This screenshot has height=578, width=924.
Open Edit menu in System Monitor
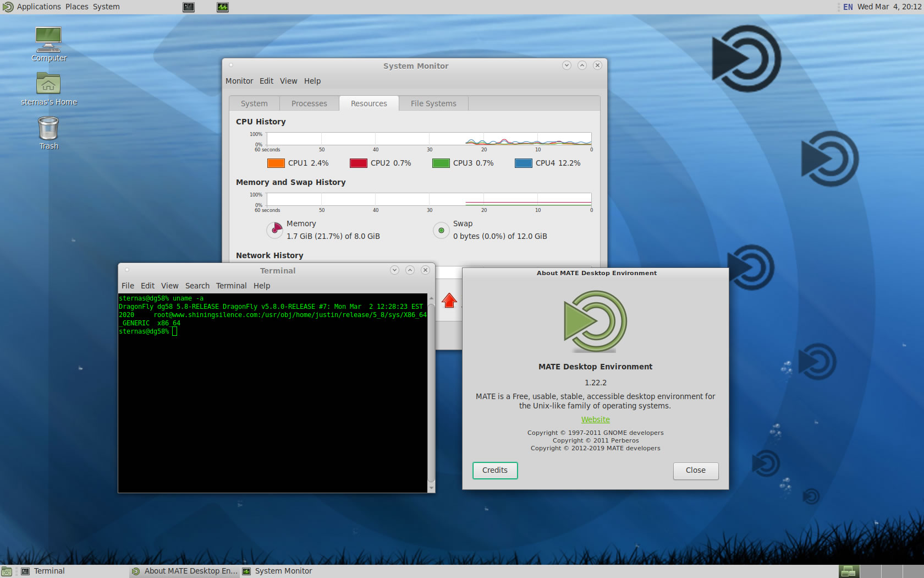tap(266, 81)
